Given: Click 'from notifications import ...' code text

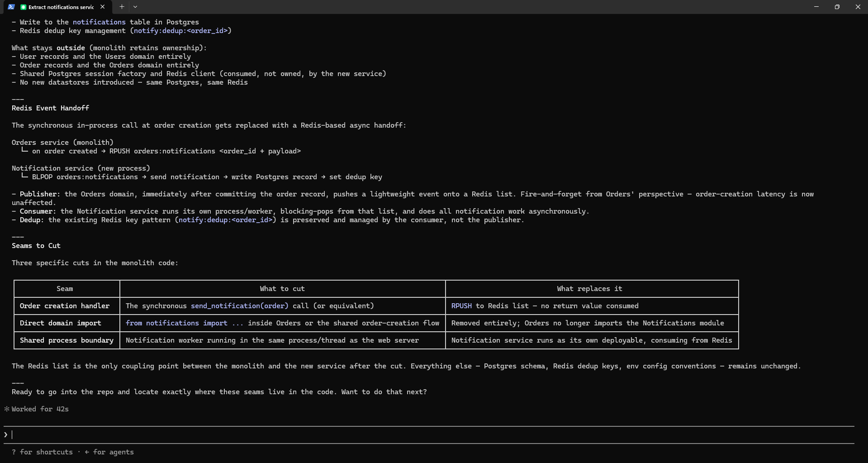Looking at the screenshot, I should pyautogui.click(x=185, y=323).
